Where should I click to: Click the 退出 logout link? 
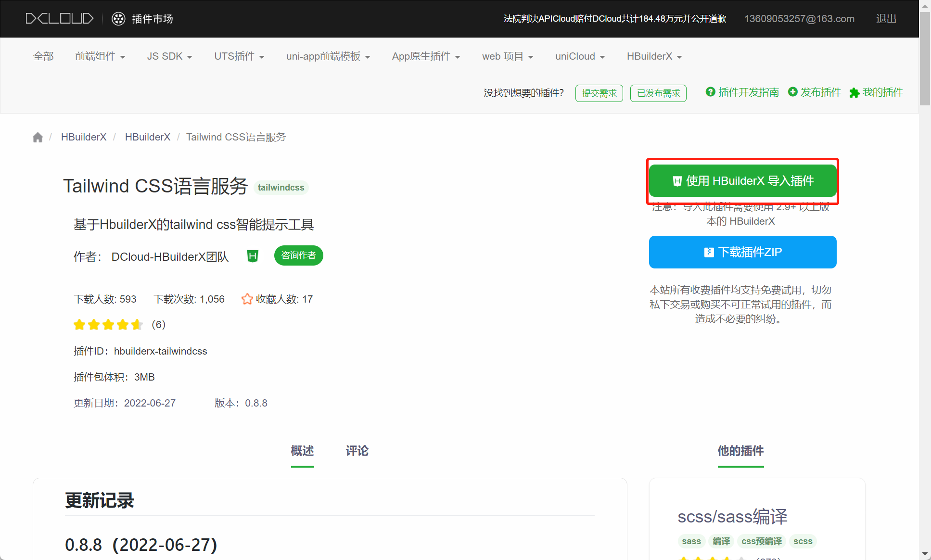point(886,19)
